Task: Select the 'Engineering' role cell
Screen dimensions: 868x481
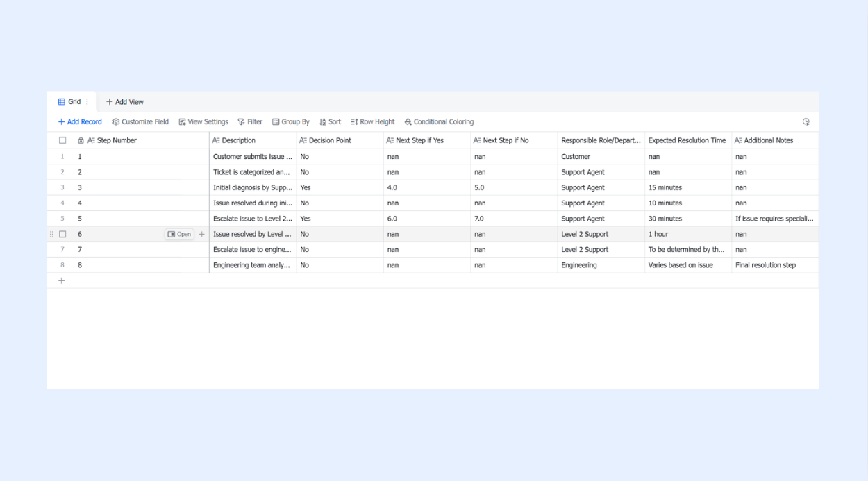Action: click(x=601, y=265)
